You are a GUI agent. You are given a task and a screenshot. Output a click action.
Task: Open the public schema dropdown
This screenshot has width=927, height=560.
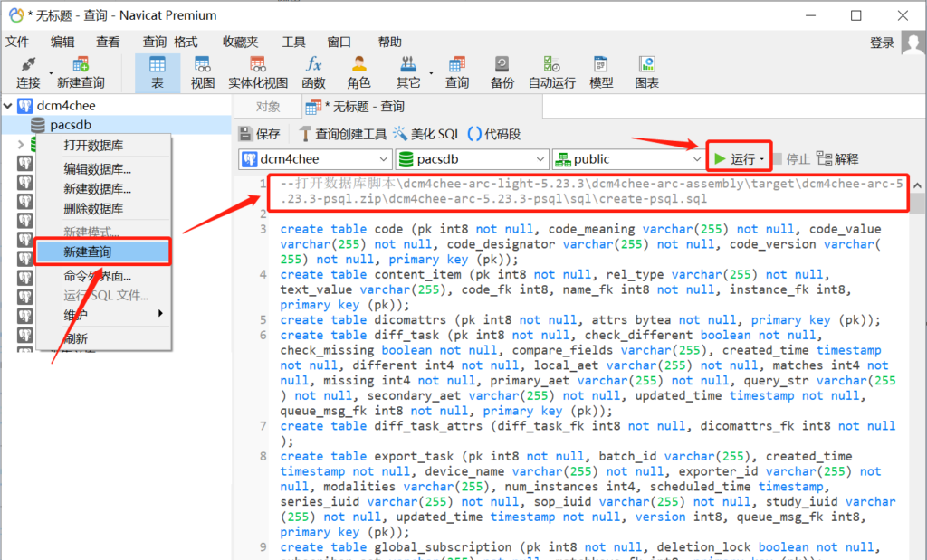[695, 160]
